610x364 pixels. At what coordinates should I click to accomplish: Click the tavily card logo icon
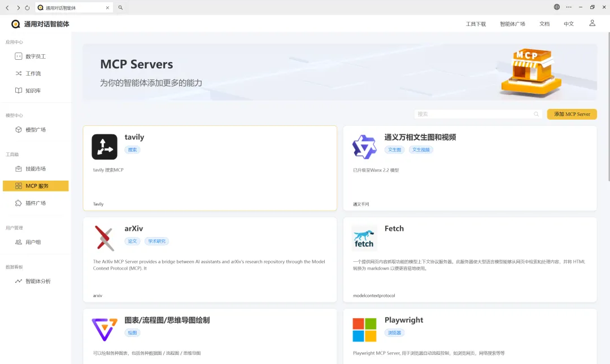(x=104, y=147)
